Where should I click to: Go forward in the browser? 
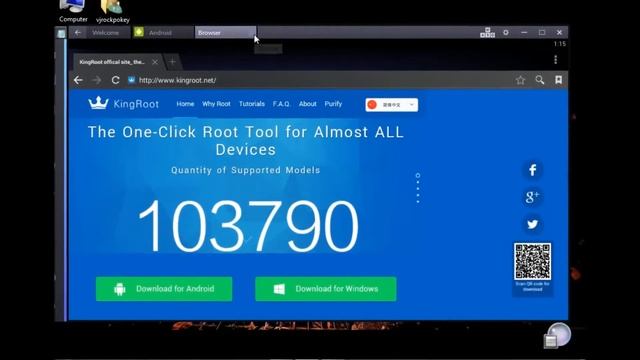pos(97,80)
